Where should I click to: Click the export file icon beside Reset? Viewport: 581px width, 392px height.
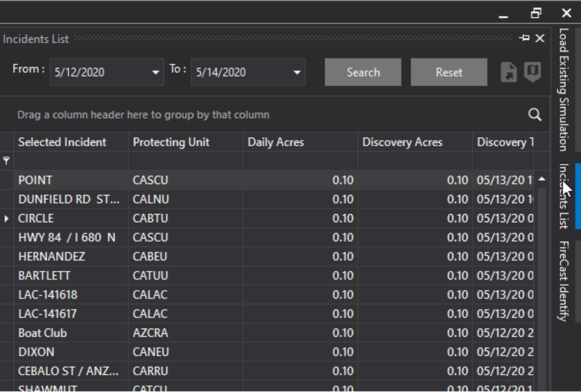pos(508,72)
